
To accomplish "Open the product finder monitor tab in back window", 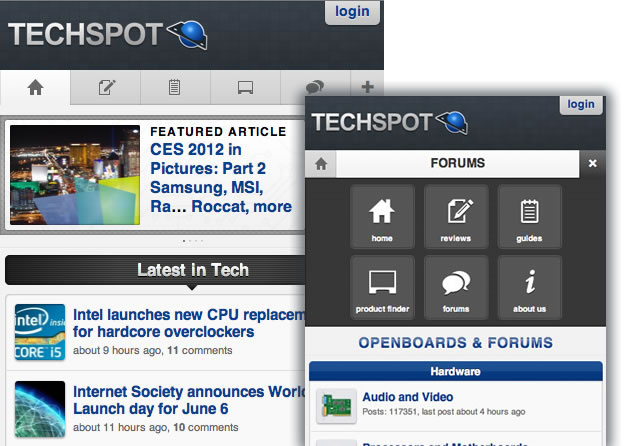I will [245, 87].
